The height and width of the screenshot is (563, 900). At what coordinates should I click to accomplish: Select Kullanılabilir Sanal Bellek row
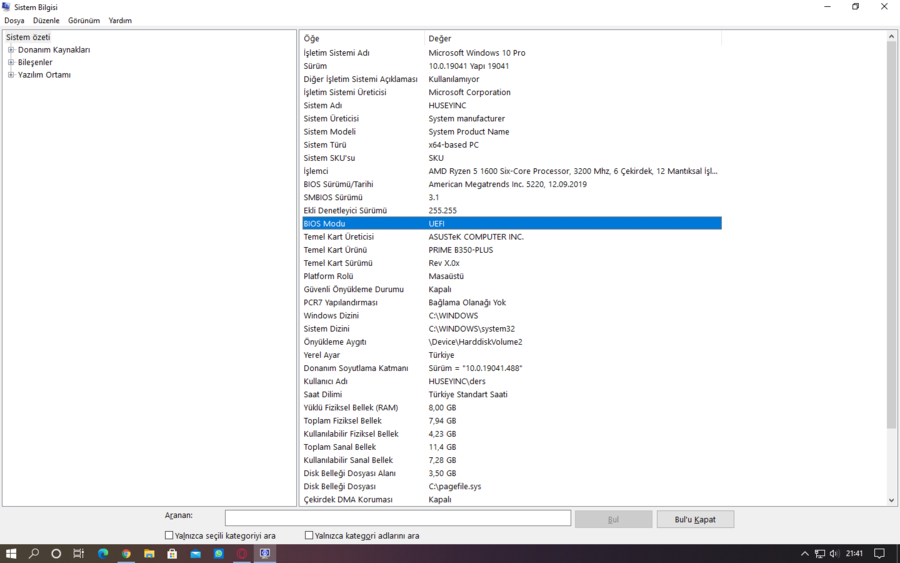[512, 460]
